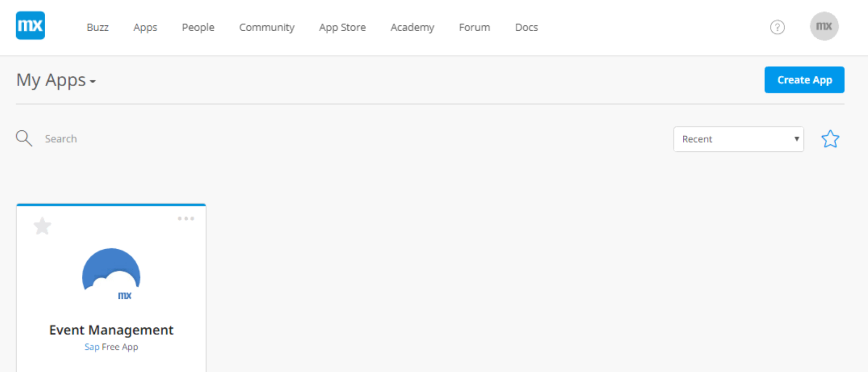The image size is (868, 372).
Task: Click the Event Management app logo
Action: click(x=111, y=275)
